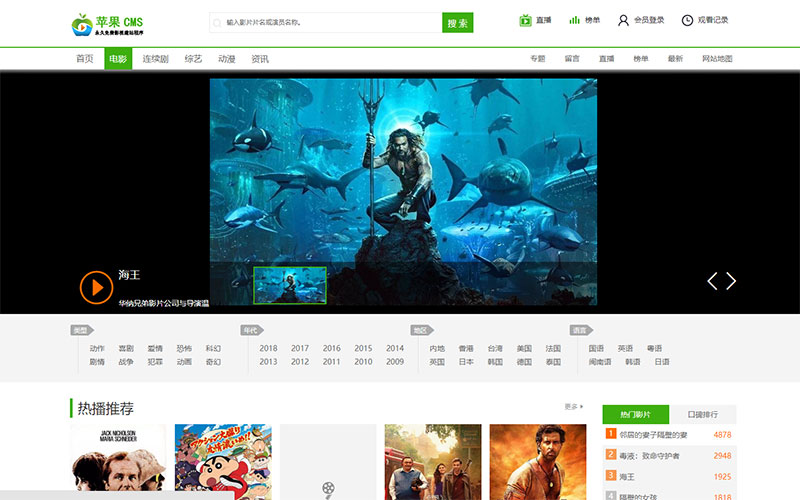Viewport: 800px width, 500px height.
Task: Expand 更多 in 热播推荐 section
Action: [x=573, y=407]
